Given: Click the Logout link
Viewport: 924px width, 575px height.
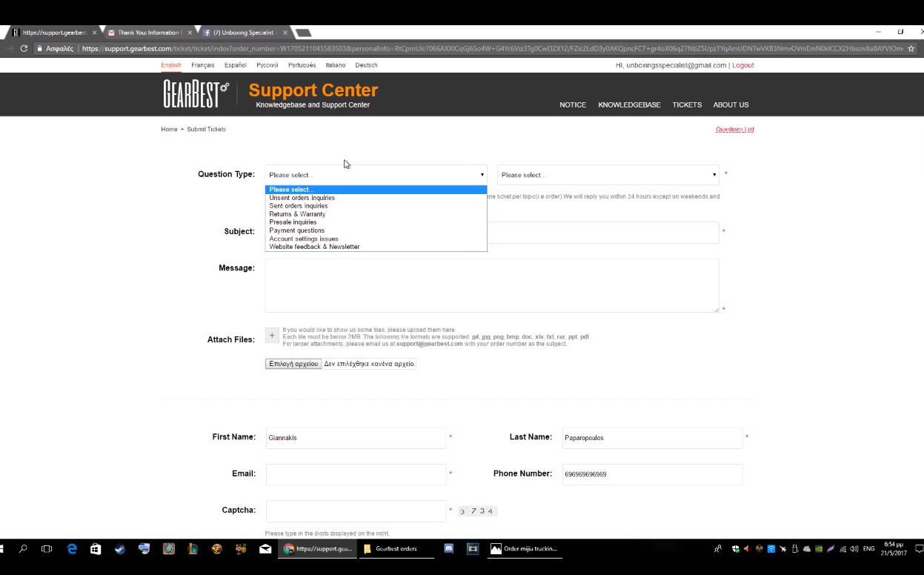Looking at the screenshot, I should coord(742,65).
